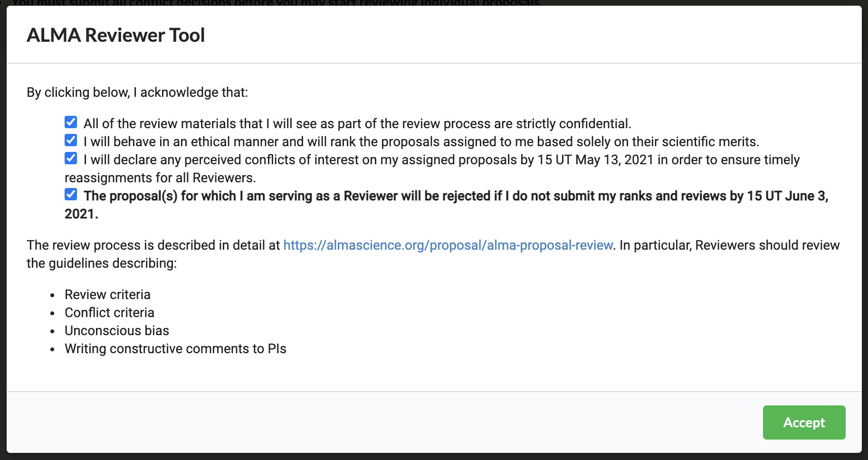Viewport: 868px width, 460px height.
Task: Toggle the proposal rejection deadline checkbox
Action: [71, 195]
